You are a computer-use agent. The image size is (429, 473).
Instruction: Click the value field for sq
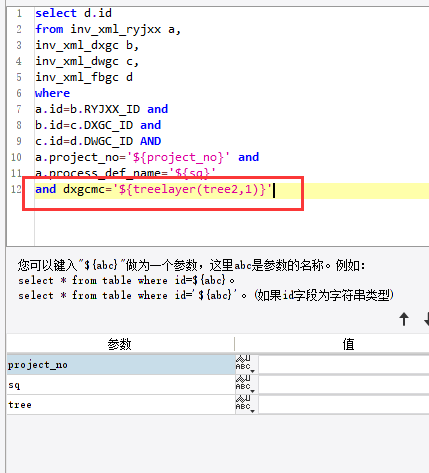(x=343, y=385)
